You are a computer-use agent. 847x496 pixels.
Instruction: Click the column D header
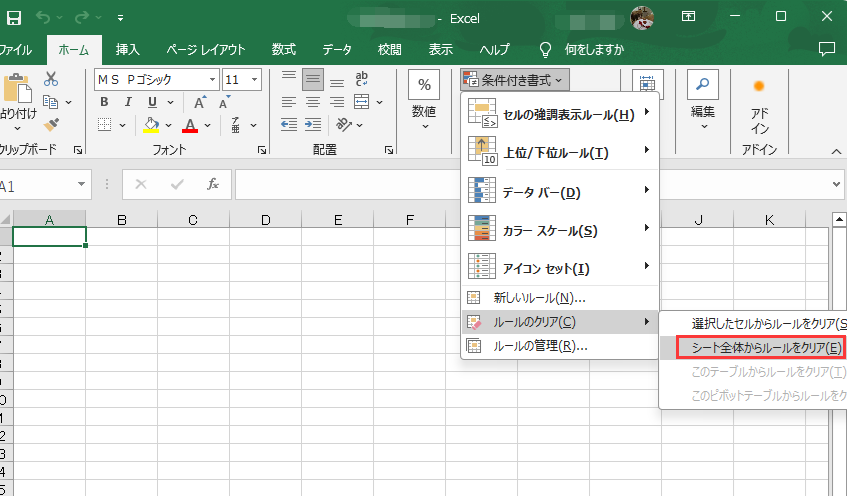(x=265, y=220)
